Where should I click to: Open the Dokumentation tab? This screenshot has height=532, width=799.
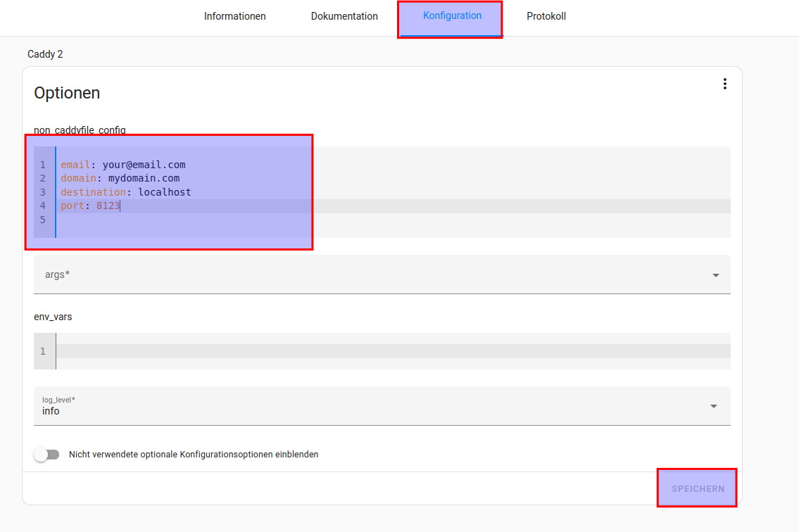(x=344, y=16)
